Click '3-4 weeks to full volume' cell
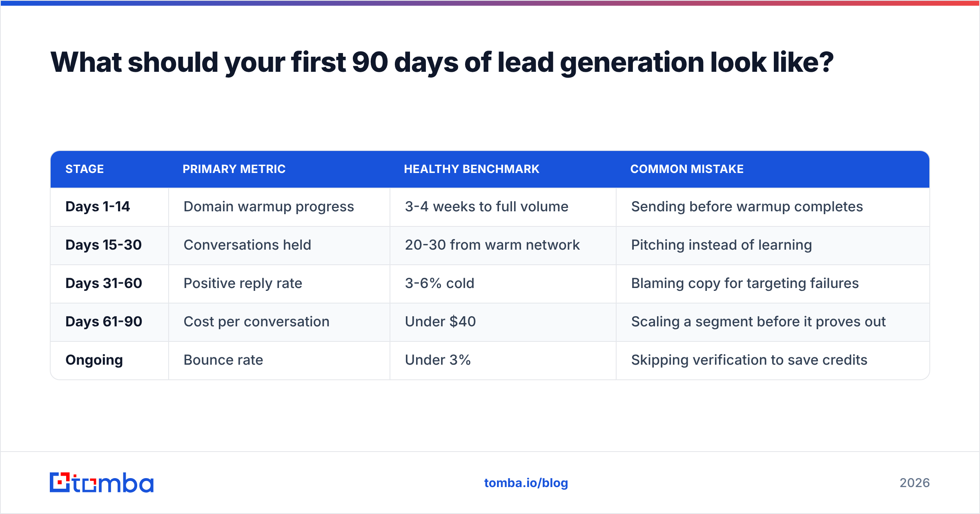Screen dimensions: 980x514 click(x=503, y=207)
